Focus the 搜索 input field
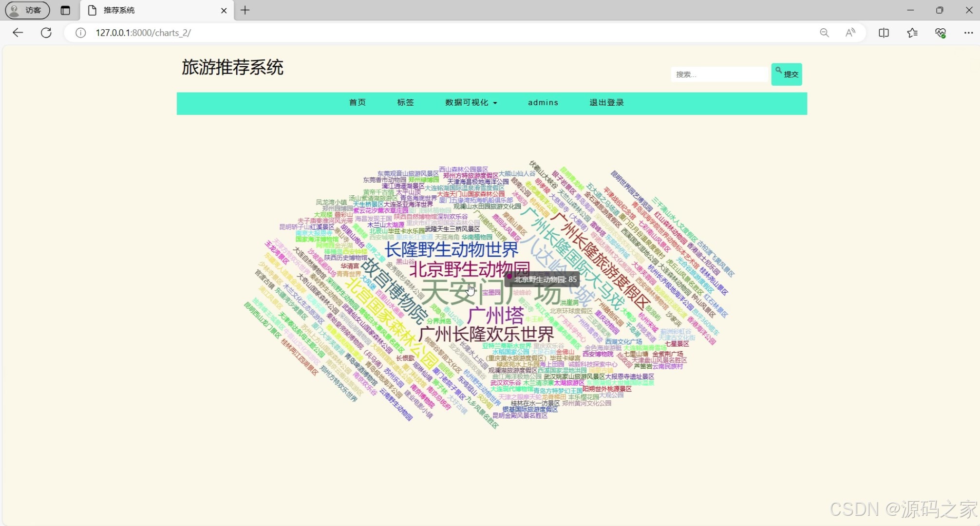This screenshot has width=980, height=526. point(719,75)
